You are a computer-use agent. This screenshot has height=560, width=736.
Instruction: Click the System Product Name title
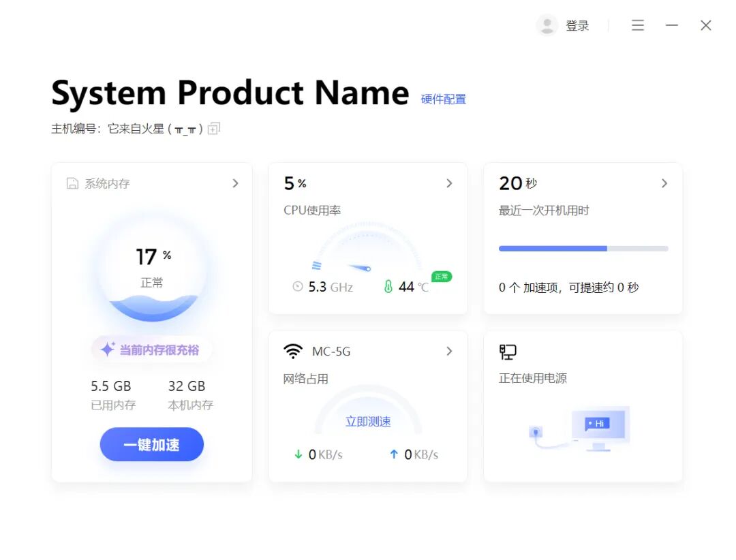[230, 93]
